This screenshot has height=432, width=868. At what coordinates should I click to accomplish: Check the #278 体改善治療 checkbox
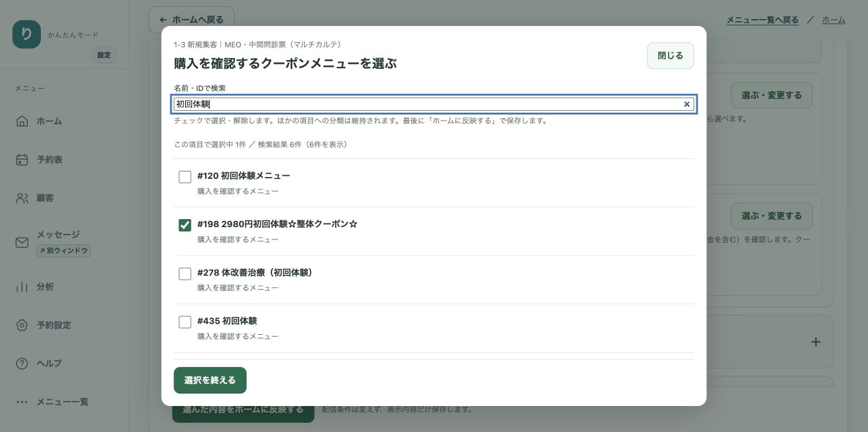point(185,274)
